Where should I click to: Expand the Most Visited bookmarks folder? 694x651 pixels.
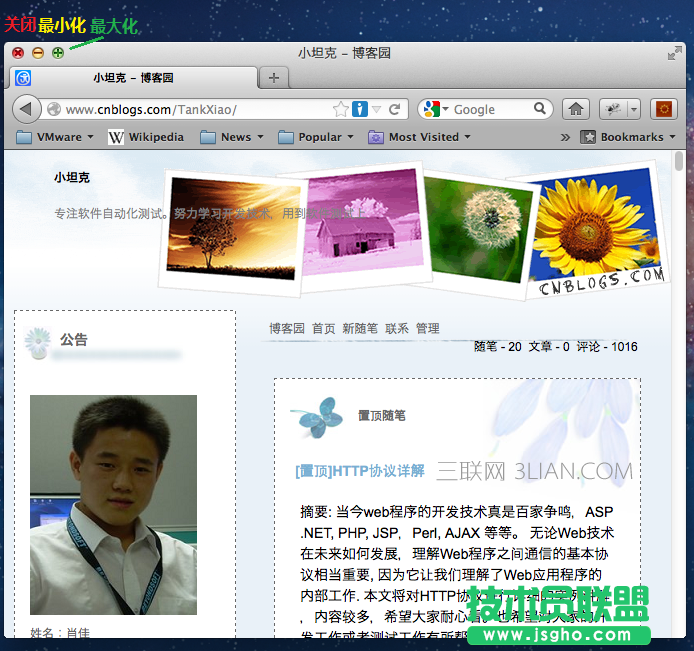click(419, 137)
